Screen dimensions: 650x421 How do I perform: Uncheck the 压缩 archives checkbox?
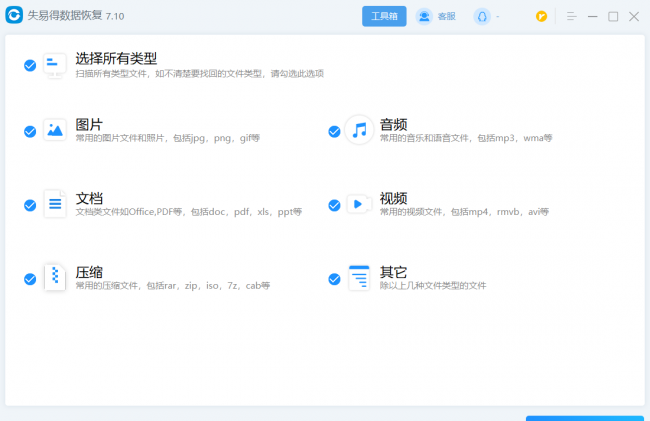click(x=30, y=279)
